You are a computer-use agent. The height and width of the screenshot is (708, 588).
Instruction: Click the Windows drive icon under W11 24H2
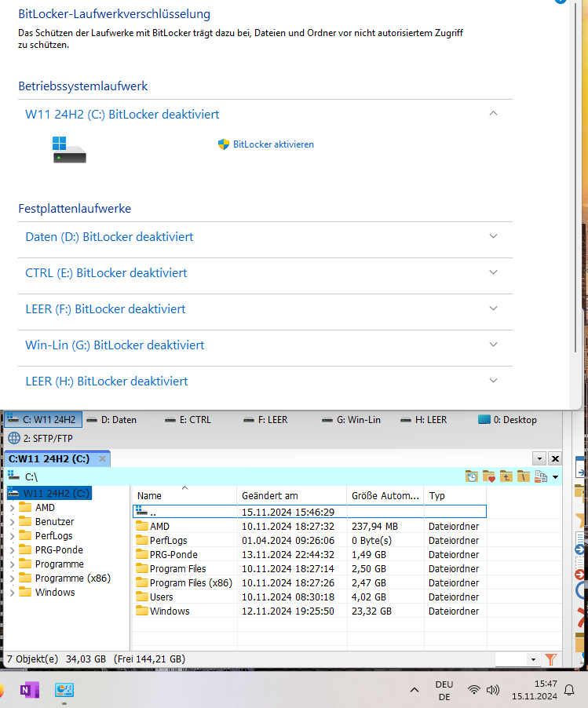70,151
